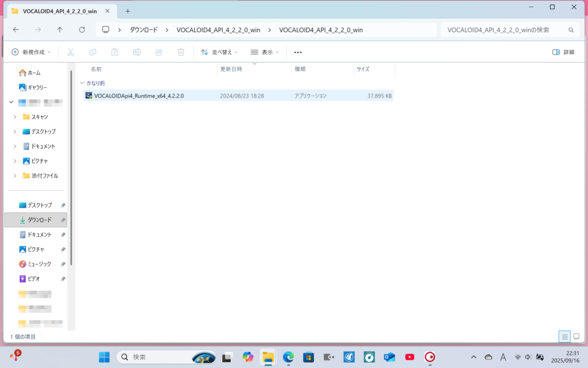The height and width of the screenshot is (368, 588).
Task: Collapse the かなり前 group
Action: [82, 83]
